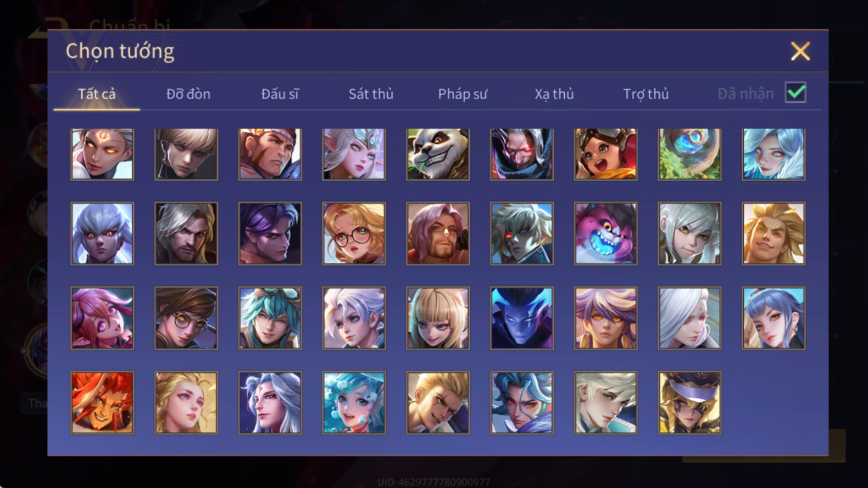The image size is (868, 488).
Task: Select the red fiery demon hero
Action: click(102, 403)
